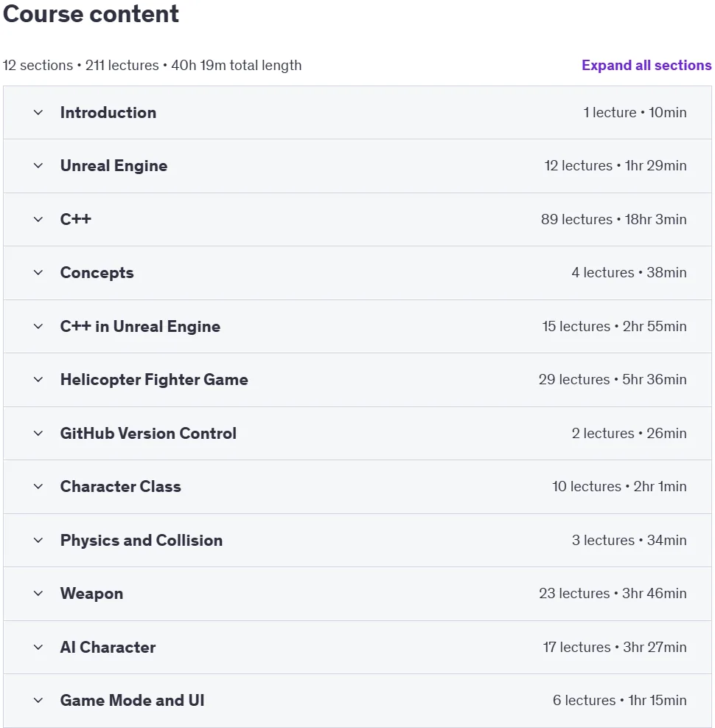Screen dimensions: 715x728
Task: Select the Weapon section title
Action: pos(91,593)
